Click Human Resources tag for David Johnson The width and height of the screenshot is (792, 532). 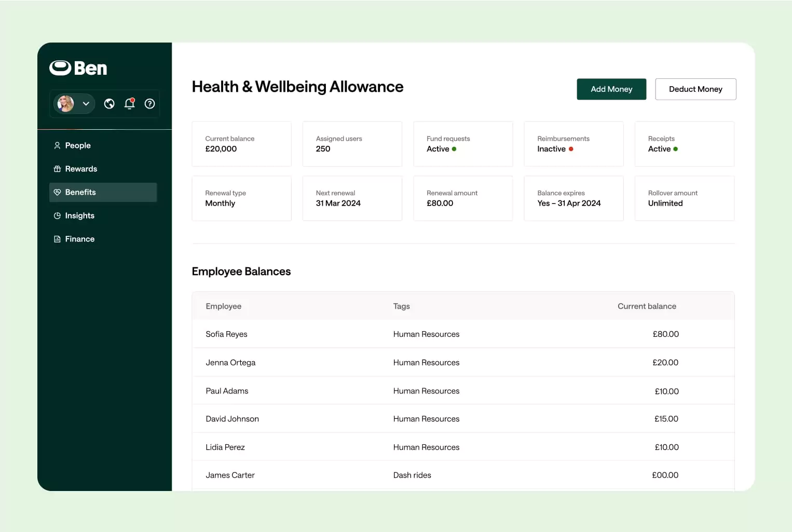[426, 419]
